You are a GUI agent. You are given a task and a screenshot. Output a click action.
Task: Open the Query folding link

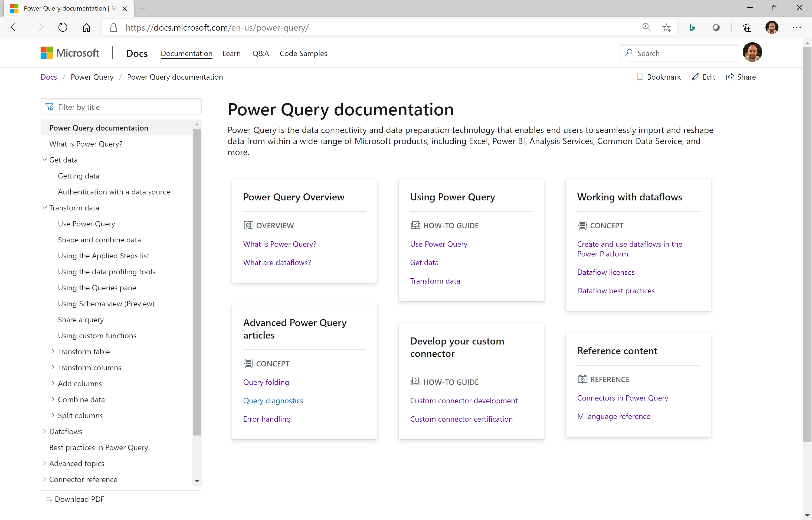[x=266, y=382]
